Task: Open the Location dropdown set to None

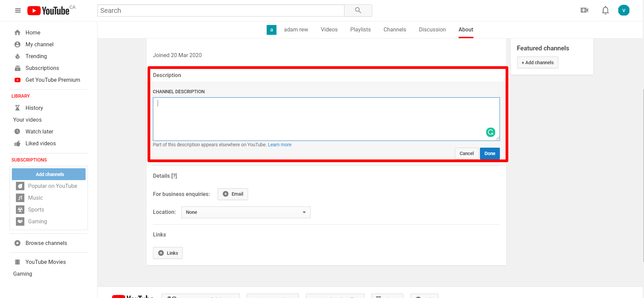Action: tap(246, 212)
